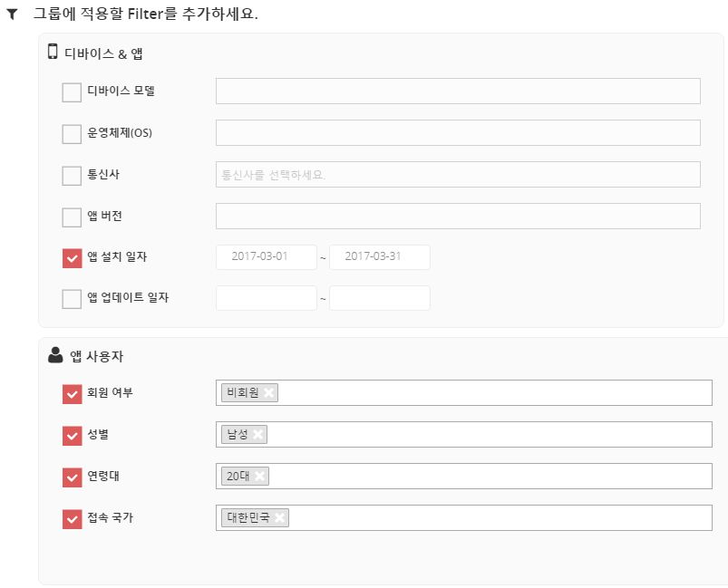
Task: Uncheck the 앱 설치 일자 checkbox
Action: click(x=72, y=258)
